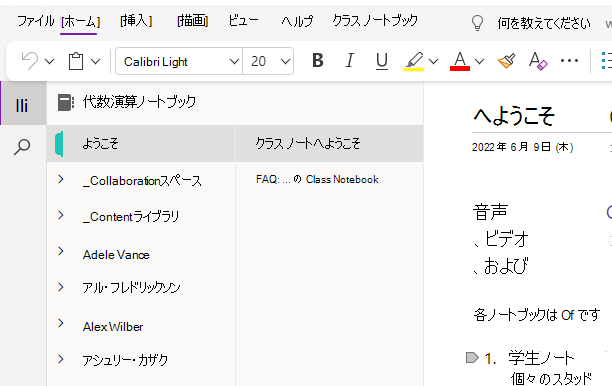The image size is (612, 386).
Task: Click the 学生ノート list item
Action: tap(541, 358)
